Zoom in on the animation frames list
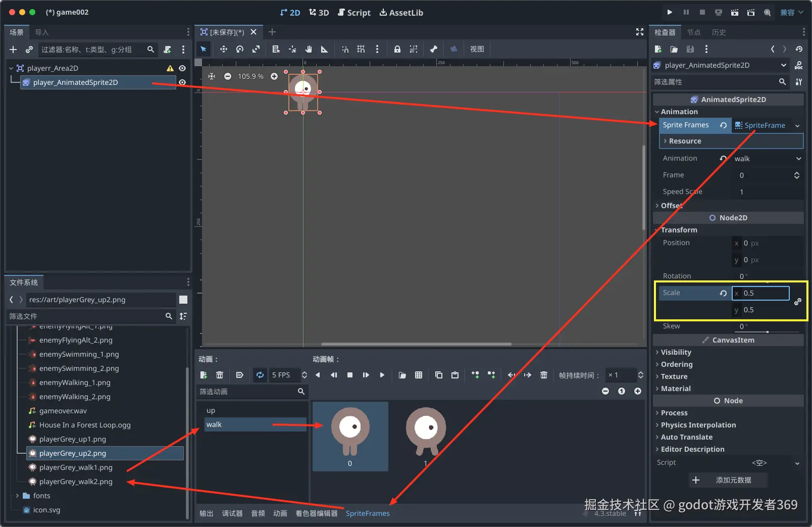The image size is (812, 527). pyautogui.click(x=638, y=391)
